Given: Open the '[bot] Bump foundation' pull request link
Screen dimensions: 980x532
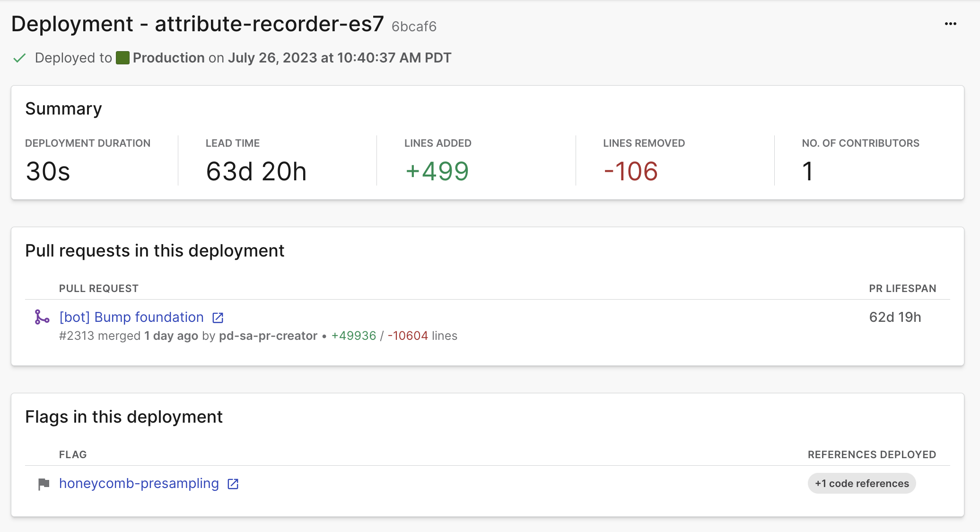Looking at the screenshot, I should pyautogui.click(x=131, y=317).
